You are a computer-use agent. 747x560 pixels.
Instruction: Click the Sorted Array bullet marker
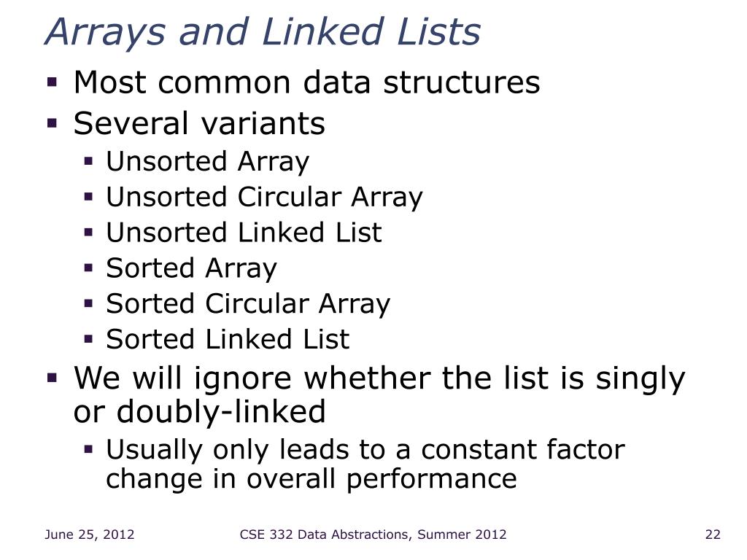pos(88,268)
